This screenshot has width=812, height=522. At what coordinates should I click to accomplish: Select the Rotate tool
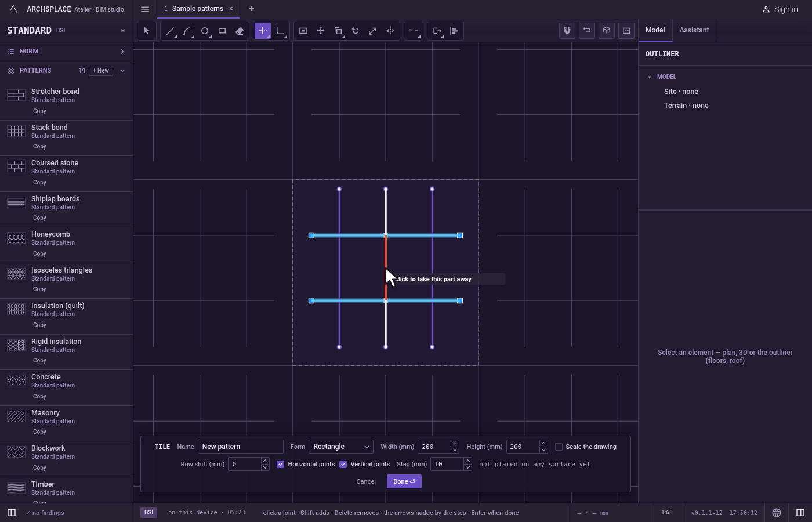point(356,31)
